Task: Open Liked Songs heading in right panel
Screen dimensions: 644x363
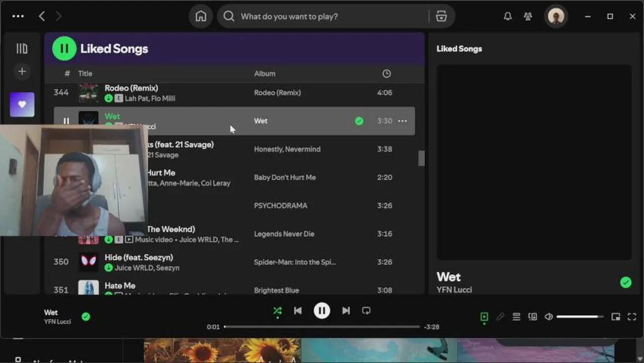Action: 459,49
